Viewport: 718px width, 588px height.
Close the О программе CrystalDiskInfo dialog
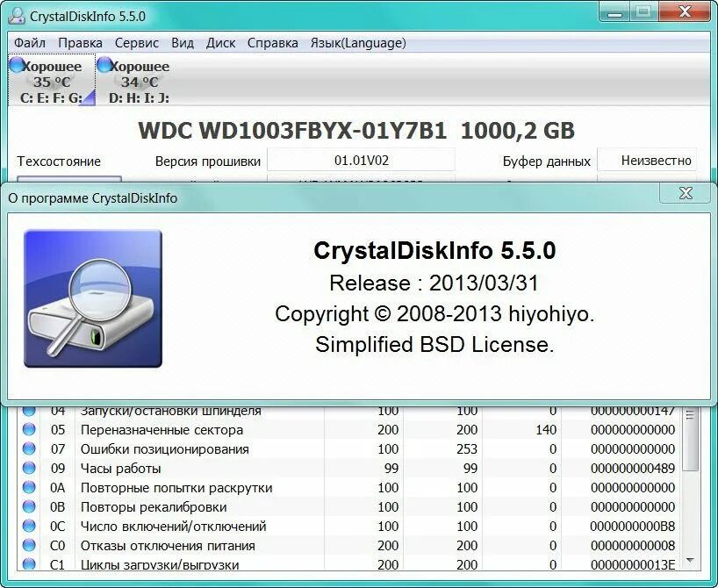[686, 193]
